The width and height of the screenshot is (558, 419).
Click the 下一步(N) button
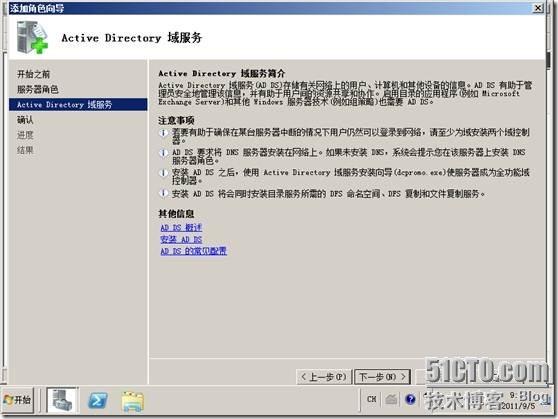(x=383, y=377)
